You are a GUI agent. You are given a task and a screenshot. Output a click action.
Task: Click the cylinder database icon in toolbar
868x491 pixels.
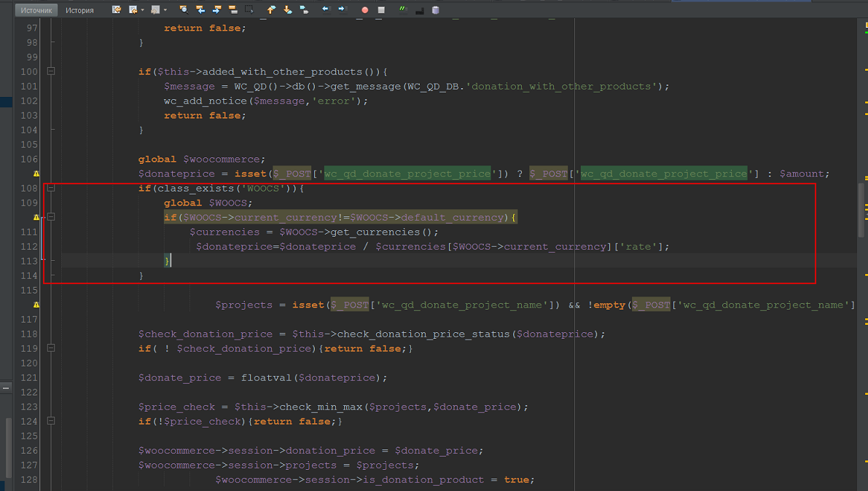tap(436, 10)
